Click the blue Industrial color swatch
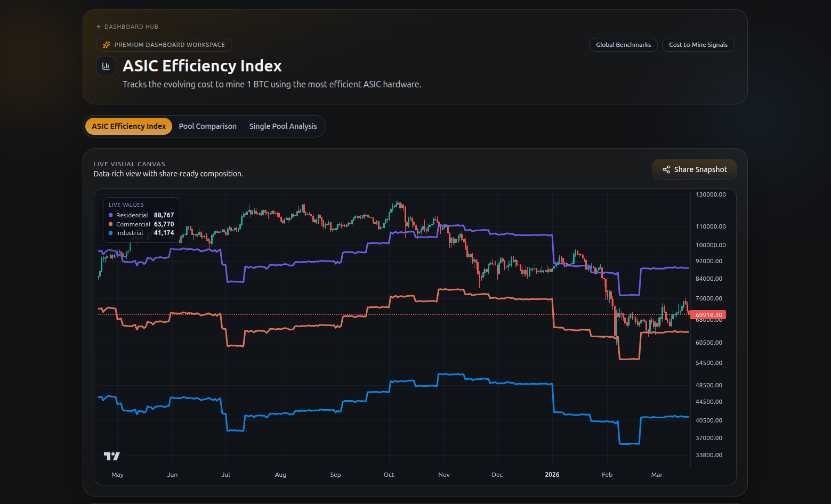 111,233
